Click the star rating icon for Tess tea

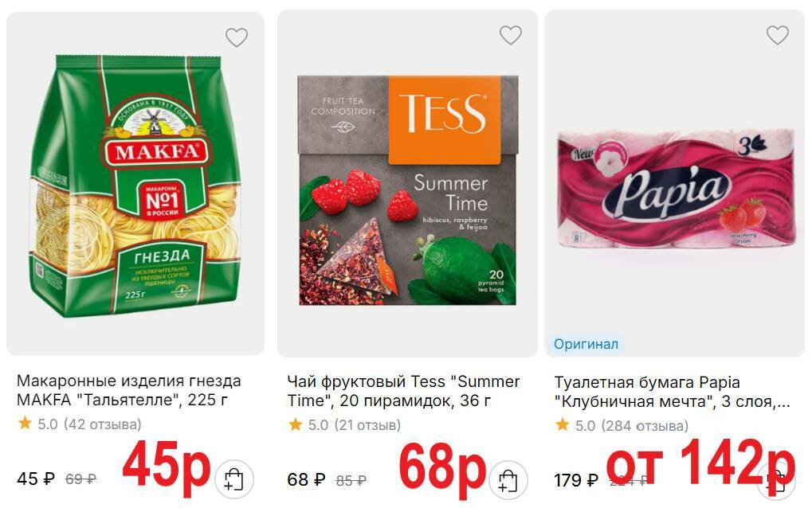pyautogui.click(x=295, y=424)
